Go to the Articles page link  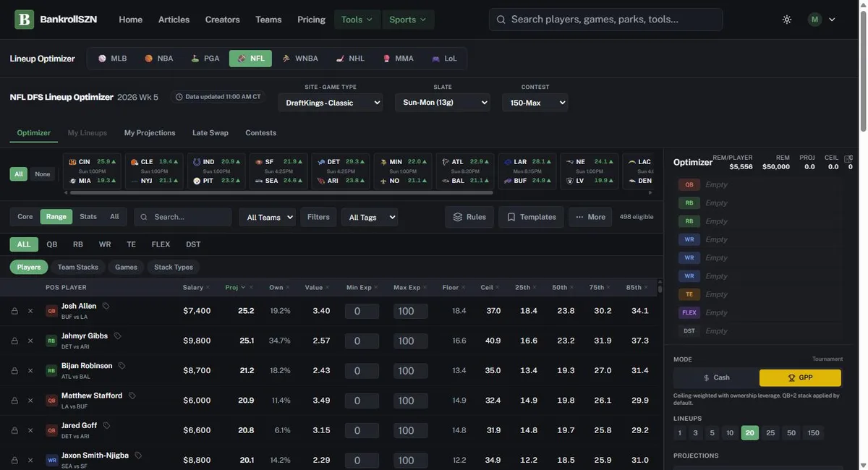(174, 20)
